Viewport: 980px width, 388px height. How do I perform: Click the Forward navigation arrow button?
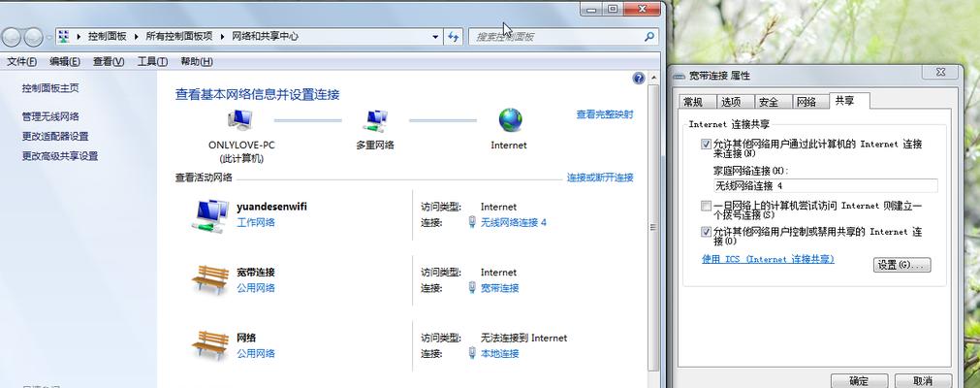33,38
